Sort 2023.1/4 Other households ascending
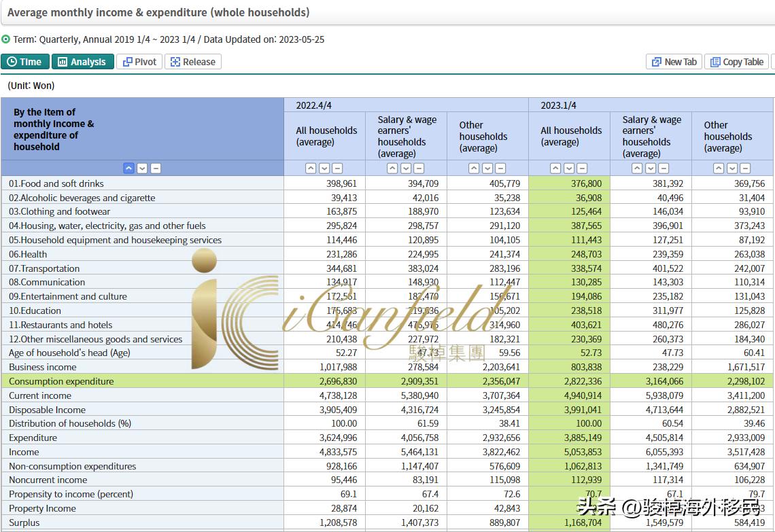This screenshot has height=532, width=775. click(719, 169)
